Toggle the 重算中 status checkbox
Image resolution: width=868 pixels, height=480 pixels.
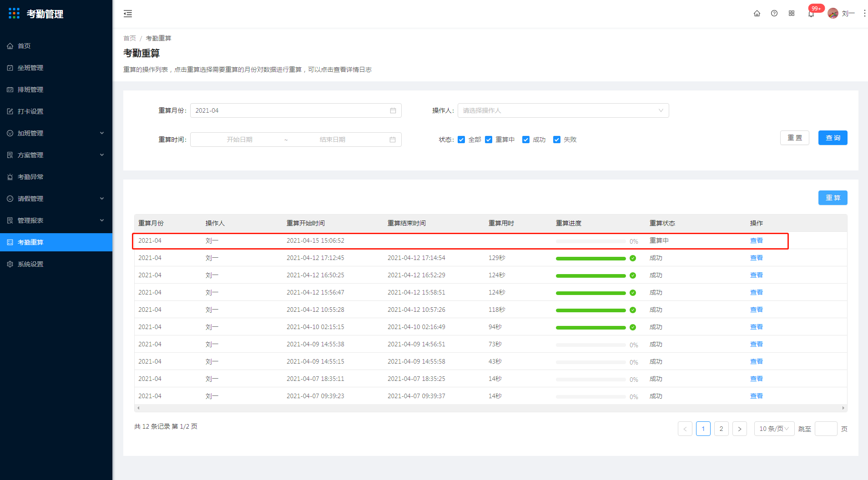pos(489,140)
